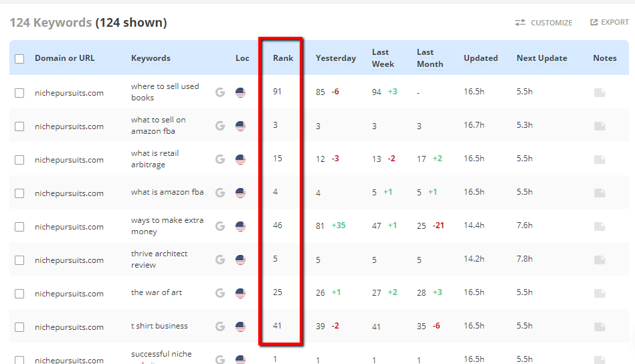Open notes icon for 'what is amazon fba'
The height and width of the screenshot is (364, 635).
[x=600, y=193]
